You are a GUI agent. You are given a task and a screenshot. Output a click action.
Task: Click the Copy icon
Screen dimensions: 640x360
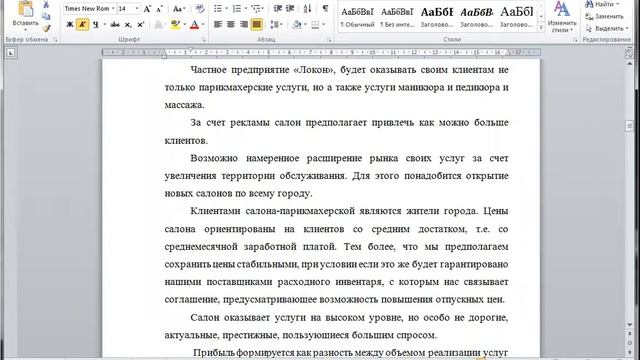point(46,16)
